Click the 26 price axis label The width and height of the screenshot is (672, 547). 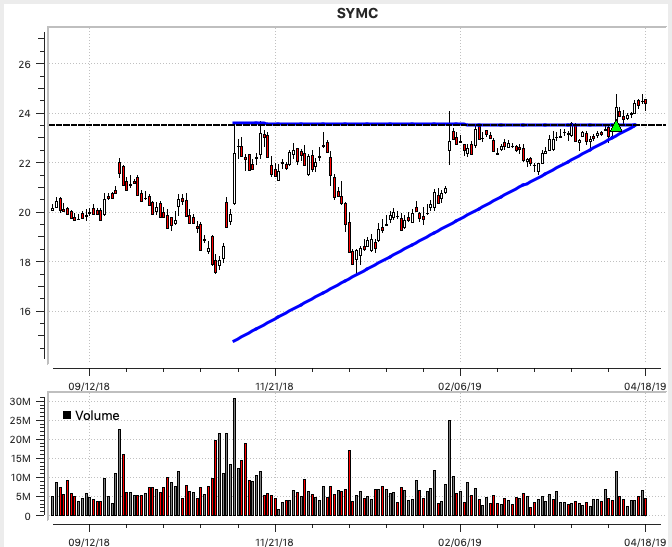pos(25,64)
